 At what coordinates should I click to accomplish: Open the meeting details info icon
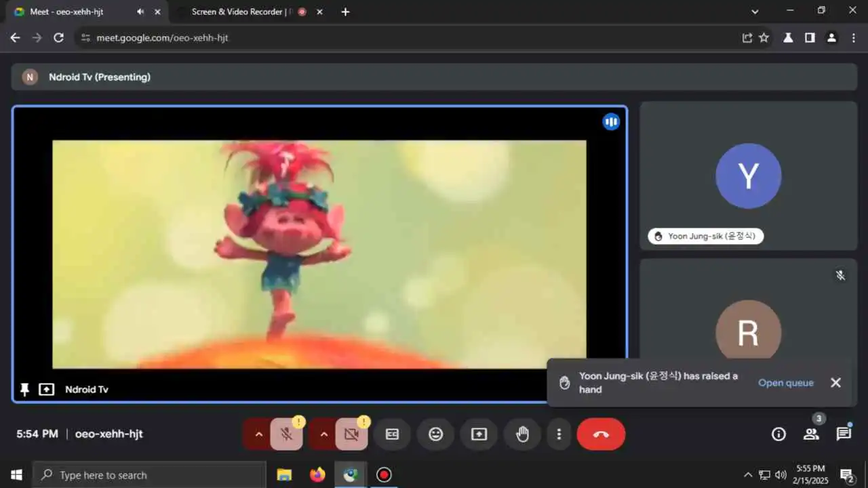(778, 434)
